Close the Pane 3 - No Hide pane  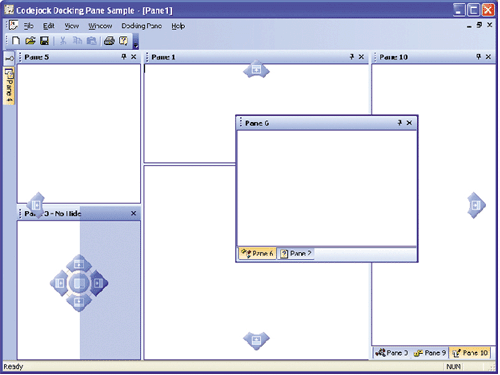click(x=133, y=213)
